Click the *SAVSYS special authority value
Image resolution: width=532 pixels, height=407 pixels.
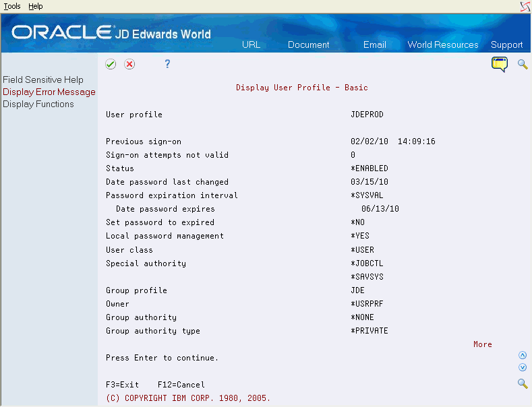tap(367, 277)
